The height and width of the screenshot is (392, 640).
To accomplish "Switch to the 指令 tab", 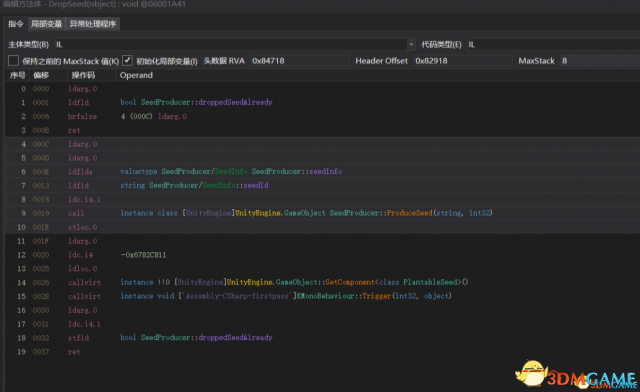I will click(16, 24).
